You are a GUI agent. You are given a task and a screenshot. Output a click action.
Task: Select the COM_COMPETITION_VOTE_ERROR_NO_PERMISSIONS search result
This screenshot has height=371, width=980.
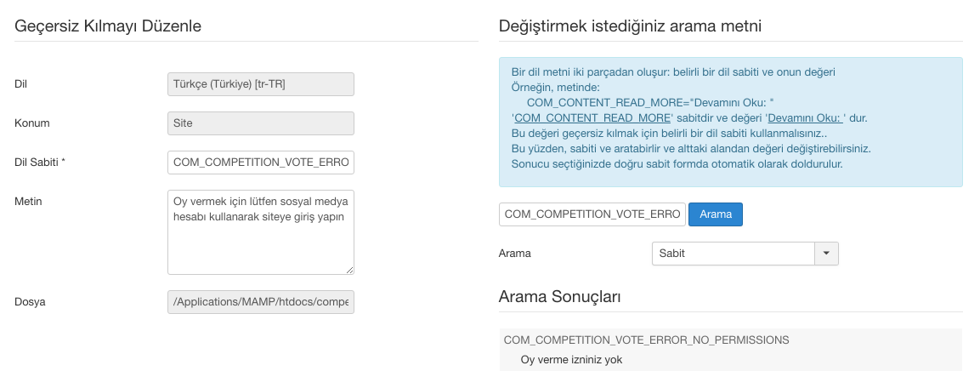pyautogui.click(x=646, y=340)
